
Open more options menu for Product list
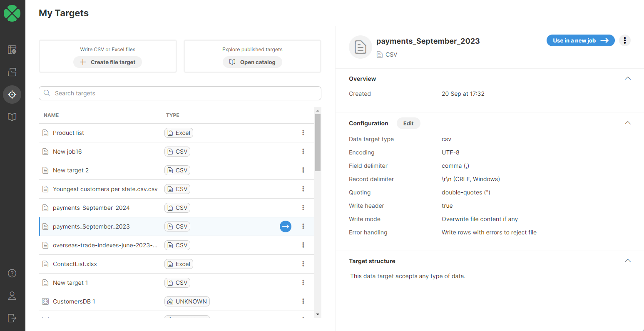pos(303,133)
